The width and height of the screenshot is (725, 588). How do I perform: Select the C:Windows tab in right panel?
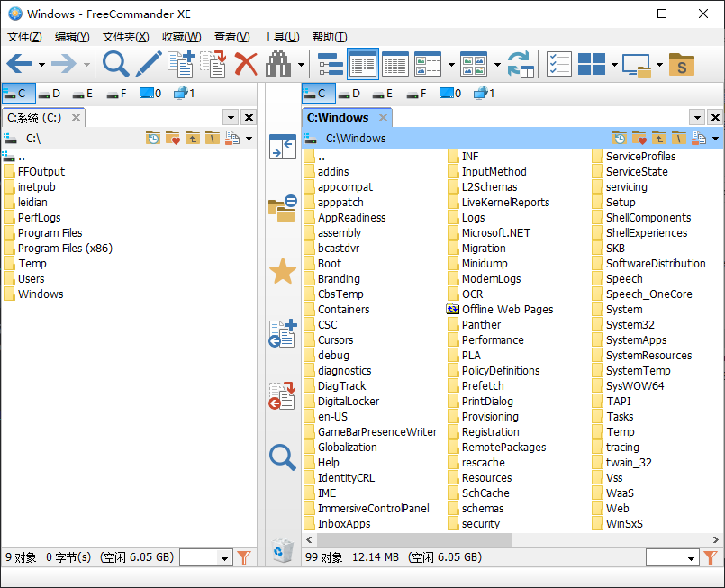[339, 117]
